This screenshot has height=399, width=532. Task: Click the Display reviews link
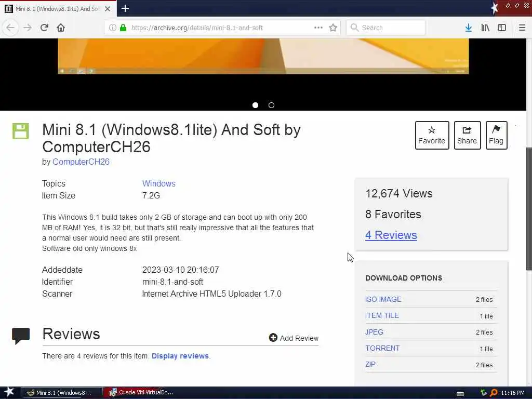[x=180, y=356]
